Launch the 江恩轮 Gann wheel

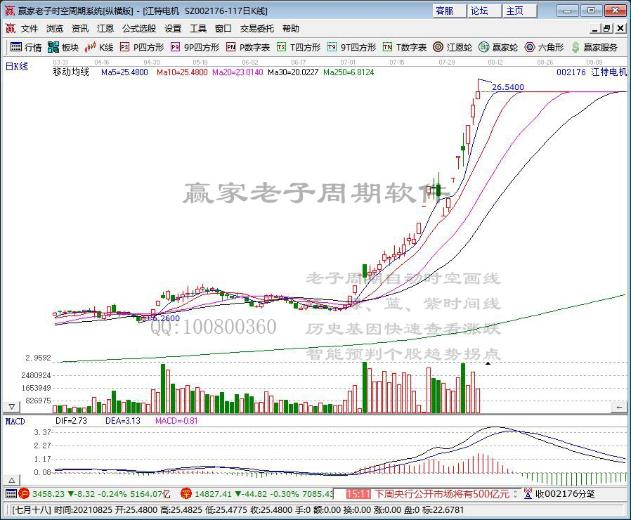[x=438, y=47]
